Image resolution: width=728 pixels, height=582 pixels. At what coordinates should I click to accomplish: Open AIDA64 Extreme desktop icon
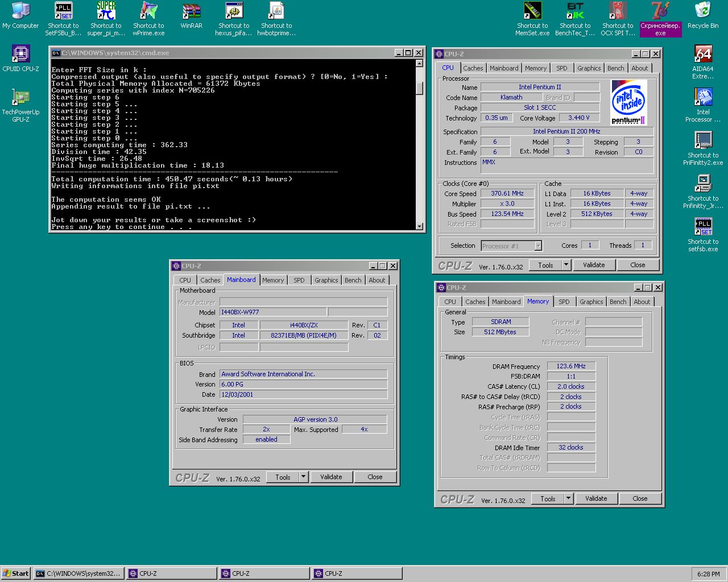pyautogui.click(x=703, y=62)
